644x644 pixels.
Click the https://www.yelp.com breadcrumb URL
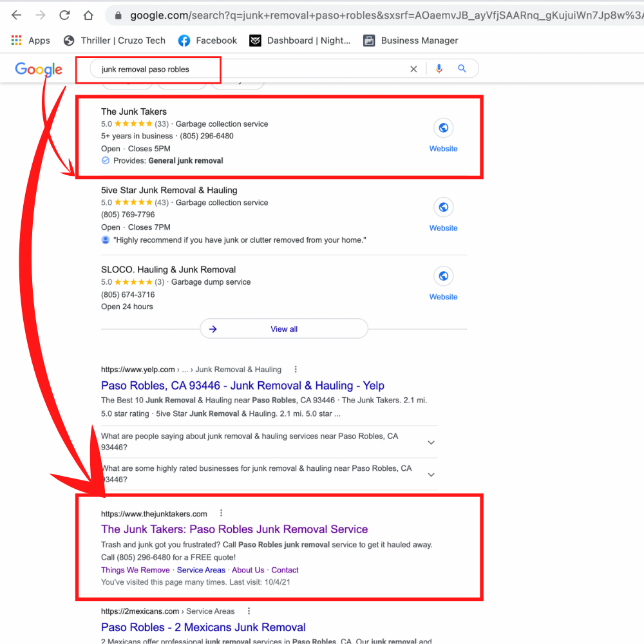point(138,369)
